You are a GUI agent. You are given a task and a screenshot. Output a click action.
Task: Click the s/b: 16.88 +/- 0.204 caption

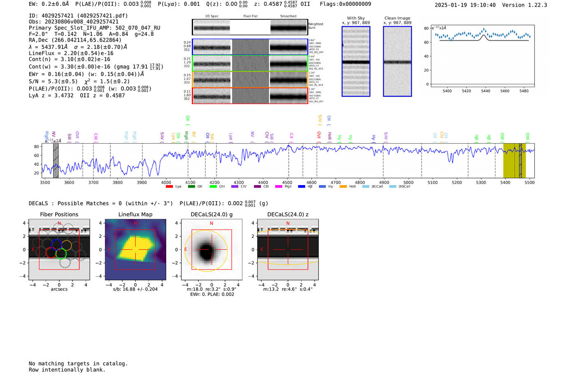pyautogui.click(x=135, y=289)
